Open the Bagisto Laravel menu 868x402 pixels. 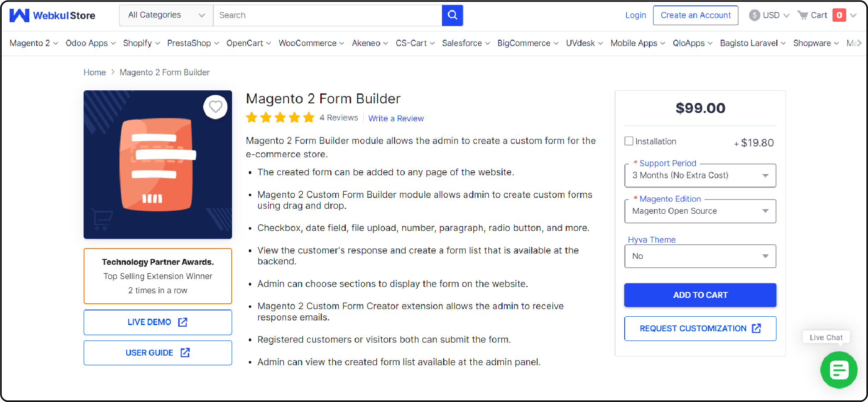coord(753,43)
